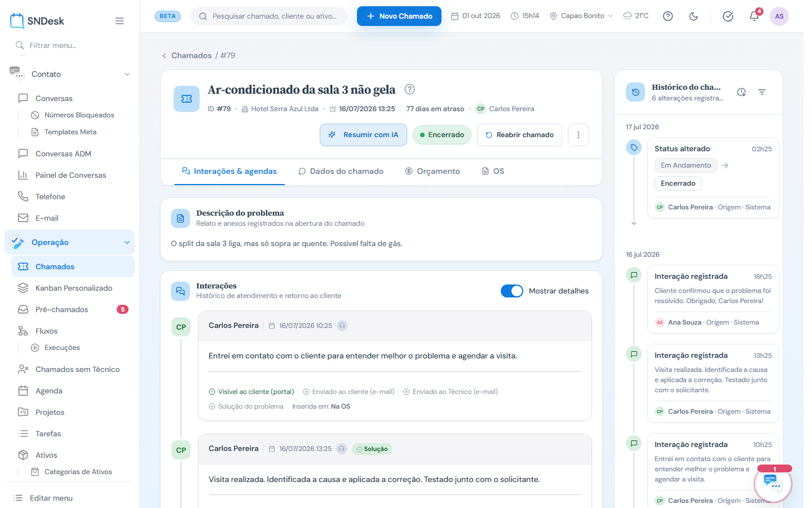
Task: Open Execuções under Fluxos
Action: click(62, 348)
